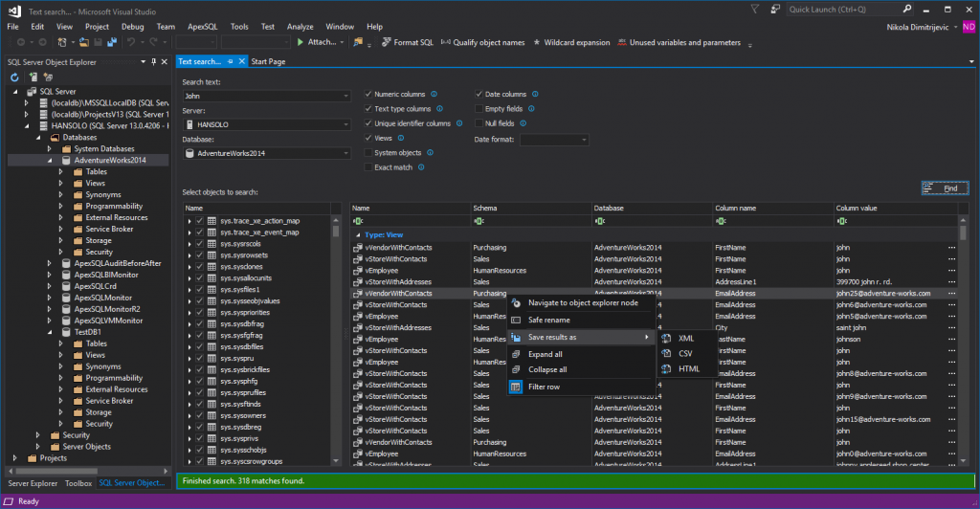This screenshot has width=980, height=509.
Task: Toggle the System objects checkbox
Action: (x=368, y=153)
